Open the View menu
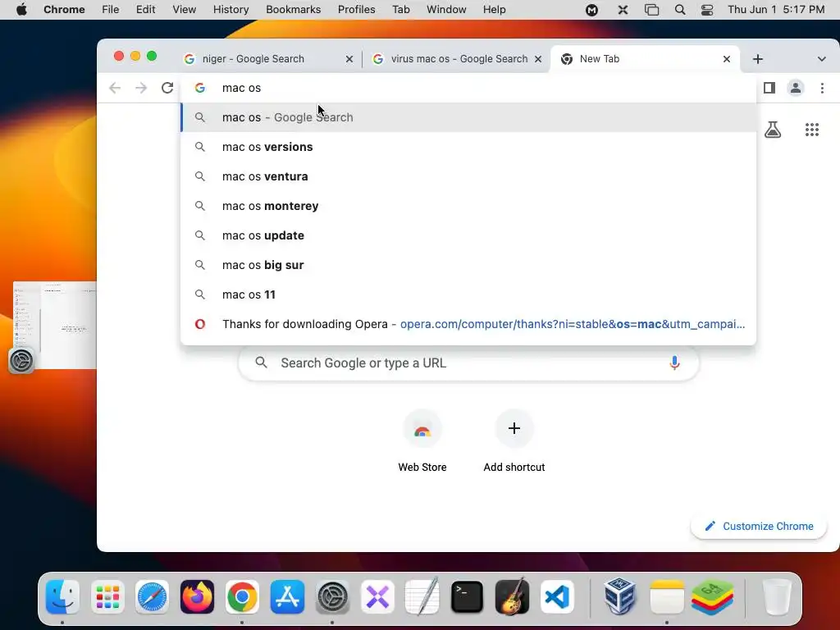Screen dimensions: 840x630 pos(184,10)
